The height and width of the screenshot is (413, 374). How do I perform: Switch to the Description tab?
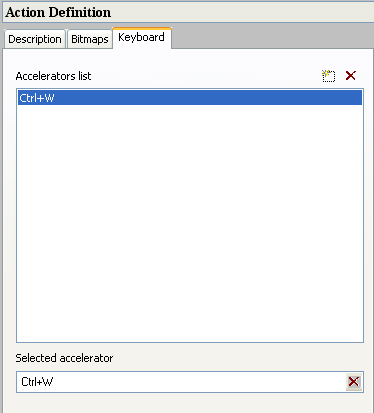pyautogui.click(x=35, y=39)
